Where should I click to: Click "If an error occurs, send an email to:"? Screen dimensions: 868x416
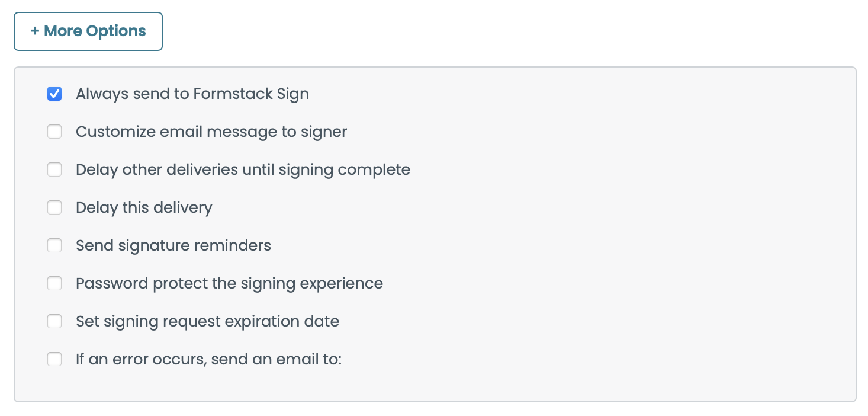(x=208, y=359)
